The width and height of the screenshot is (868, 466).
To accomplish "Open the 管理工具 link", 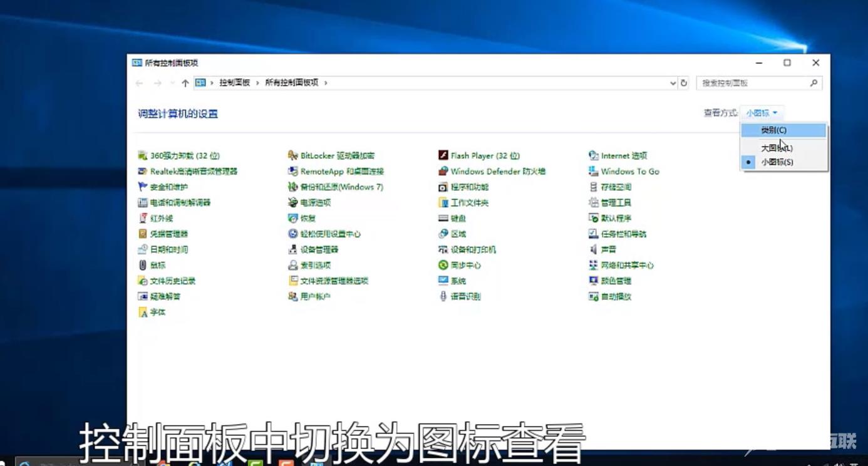I will tap(616, 202).
